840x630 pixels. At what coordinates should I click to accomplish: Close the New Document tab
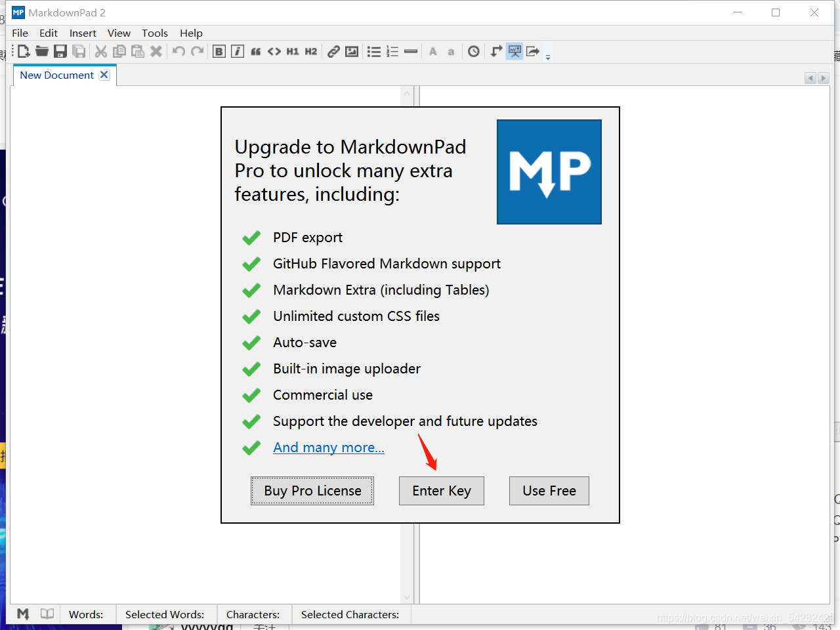point(104,75)
